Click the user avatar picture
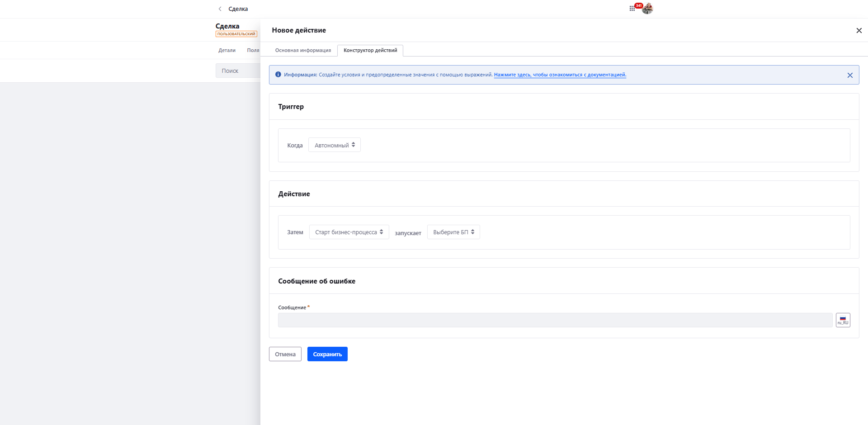The height and width of the screenshot is (425, 868). pos(648,9)
